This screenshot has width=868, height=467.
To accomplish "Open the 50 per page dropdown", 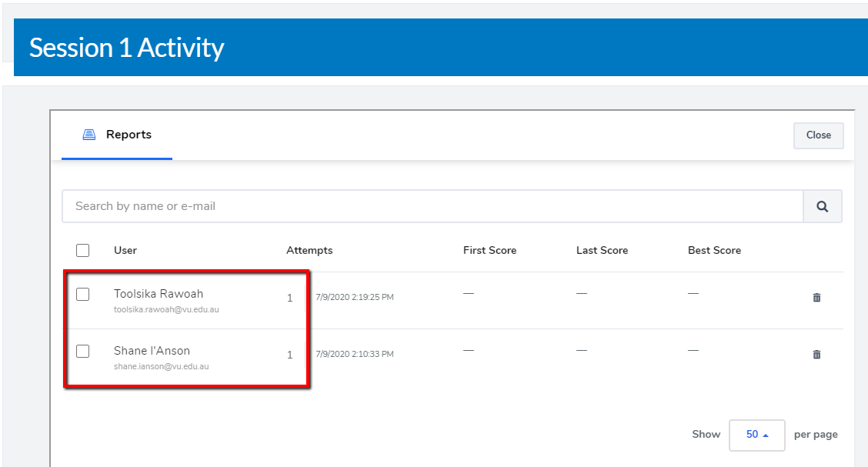I will click(x=756, y=435).
